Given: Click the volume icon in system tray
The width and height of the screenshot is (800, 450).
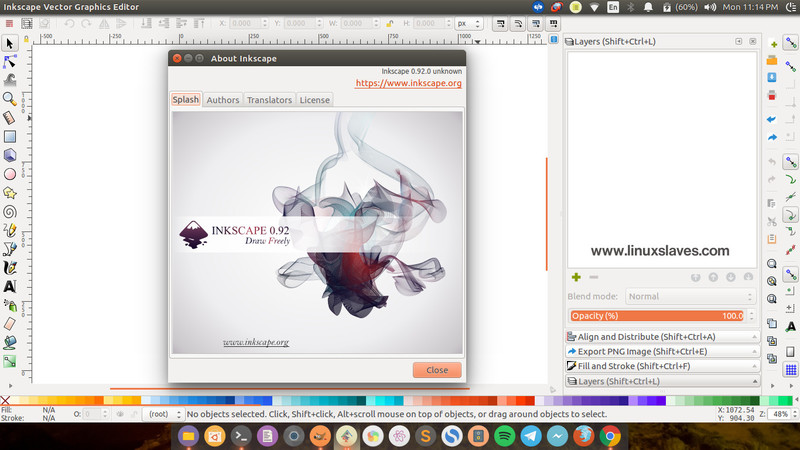Looking at the screenshot, I should [x=710, y=7].
